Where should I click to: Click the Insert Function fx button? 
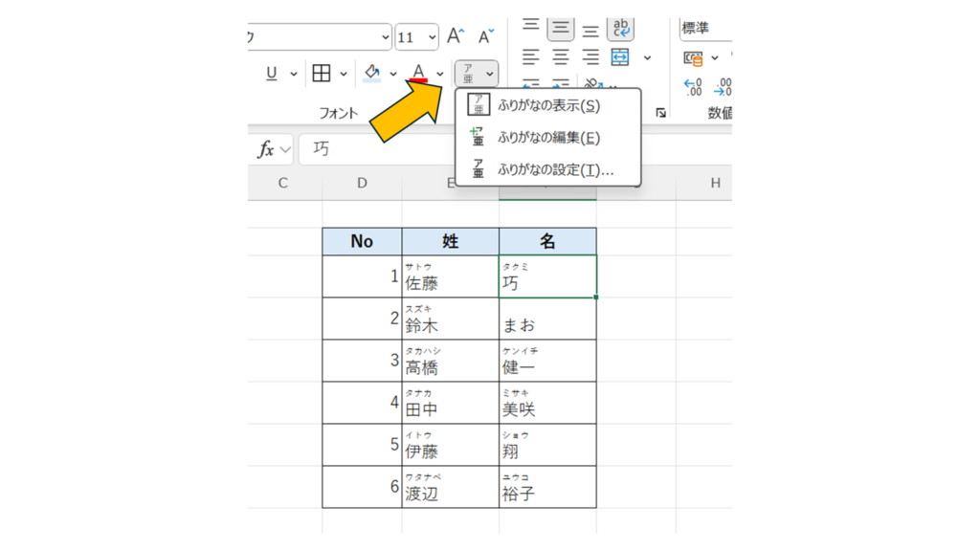pos(266,150)
